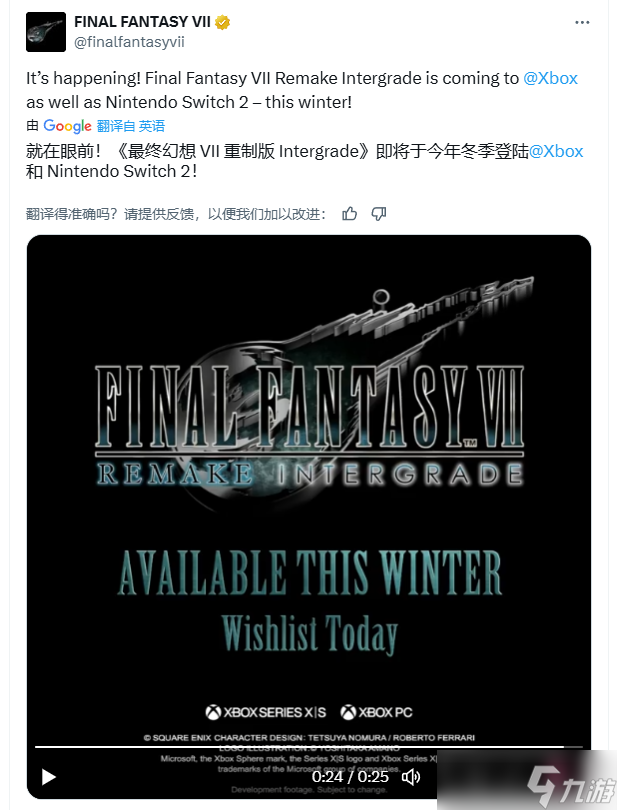Click the video's 0:24 / 0:25 time display
The image size is (617, 810).
350,777
